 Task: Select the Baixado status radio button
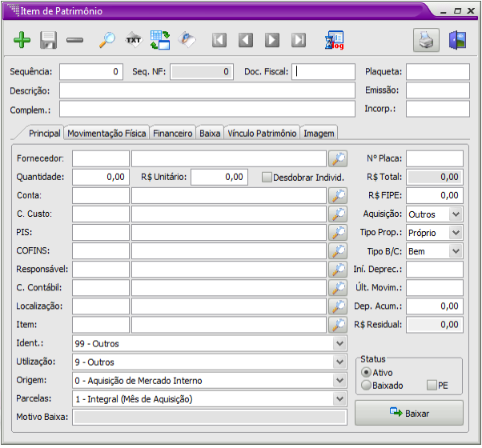click(366, 385)
